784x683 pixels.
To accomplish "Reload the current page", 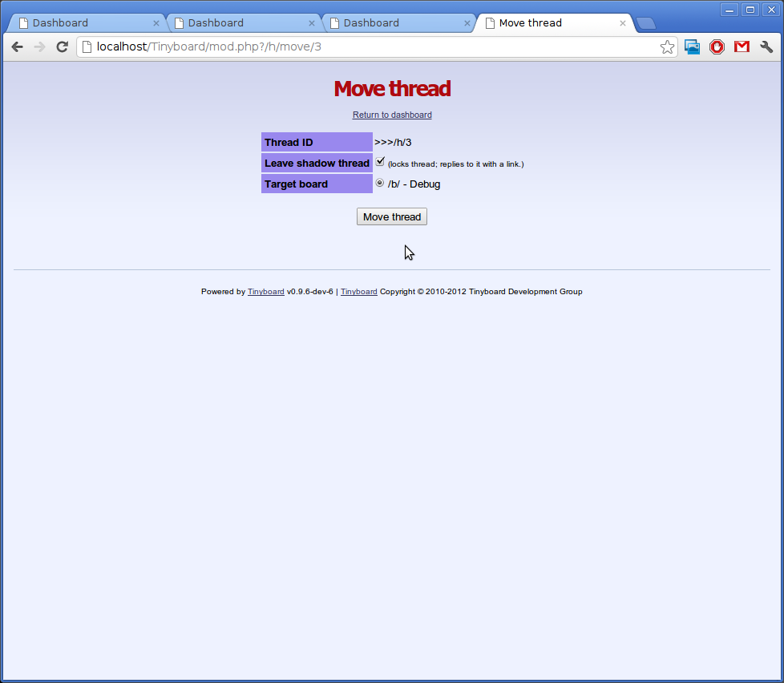I will click(62, 47).
